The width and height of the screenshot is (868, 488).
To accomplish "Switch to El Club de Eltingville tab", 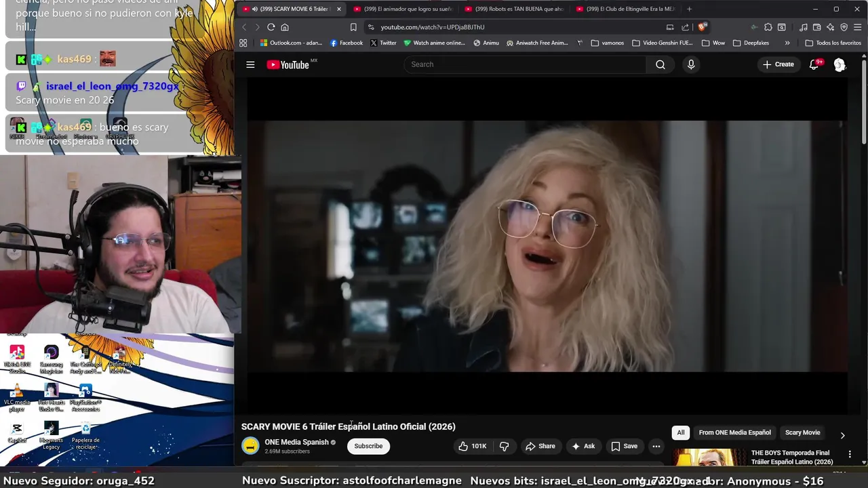I will tap(626, 9).
